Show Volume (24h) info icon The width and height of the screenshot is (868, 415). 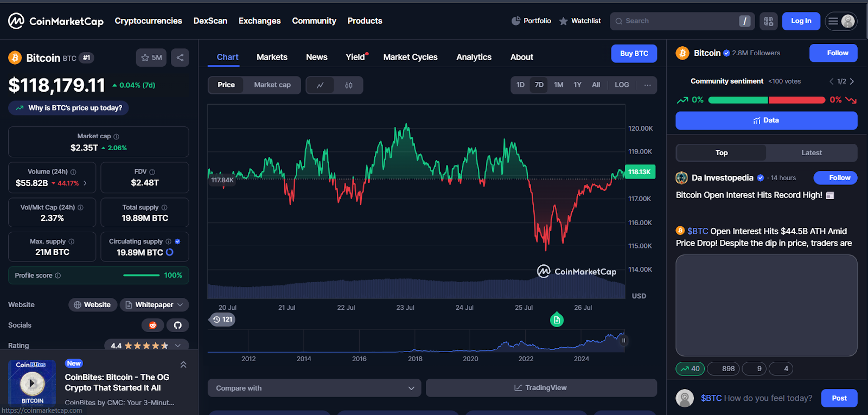(x=73, y=172)
